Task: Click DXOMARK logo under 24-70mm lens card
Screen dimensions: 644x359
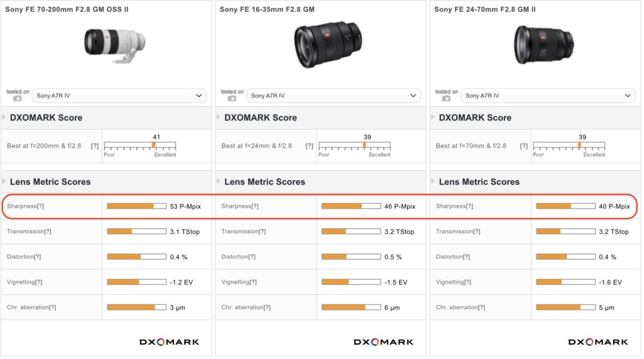Action: (598, 342)
